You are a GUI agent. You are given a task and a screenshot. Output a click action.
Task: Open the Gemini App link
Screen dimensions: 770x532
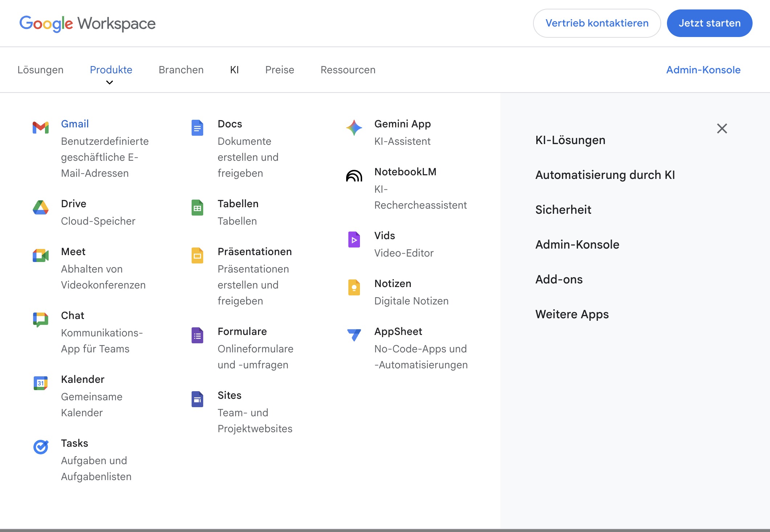[402, 124]
